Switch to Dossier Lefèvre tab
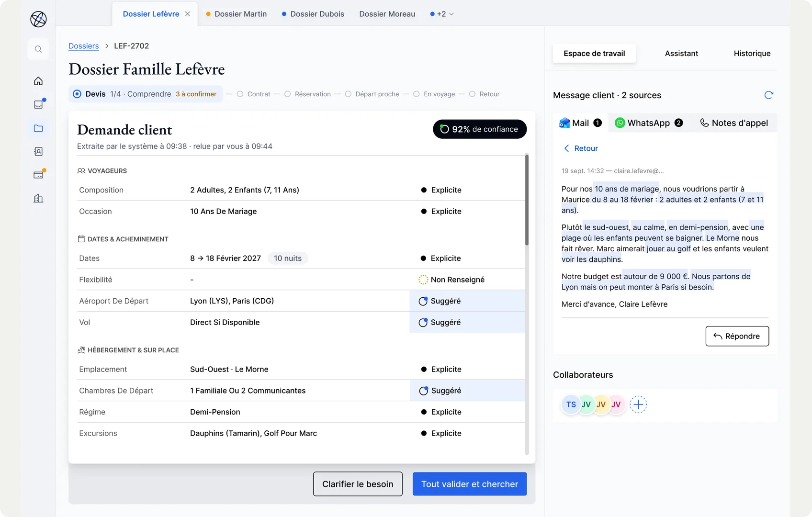This screenshot has width=812, height=517. click(x=151, y=14)
